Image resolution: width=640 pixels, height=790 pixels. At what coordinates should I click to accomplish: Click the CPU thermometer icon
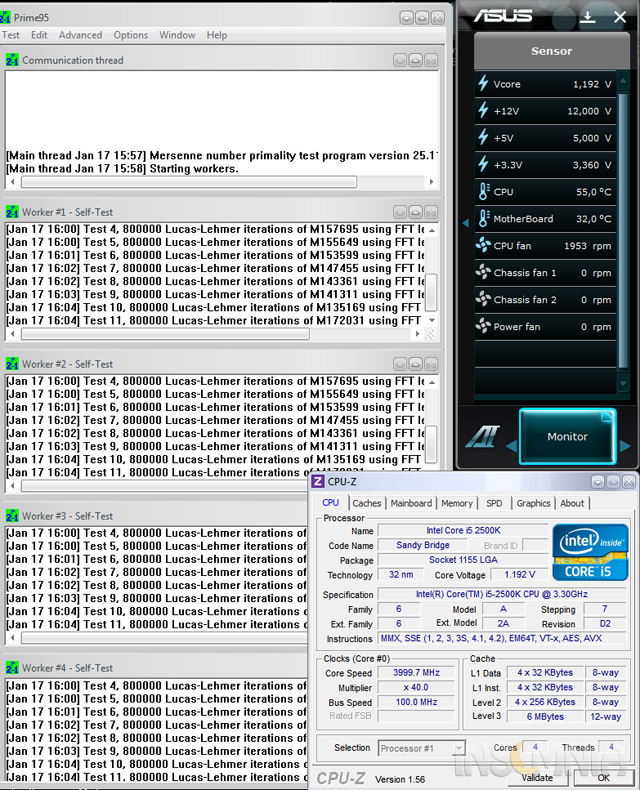tap(484, 191)
